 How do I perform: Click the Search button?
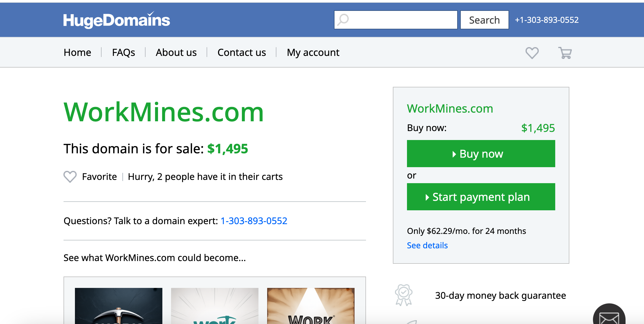(484, 20)
